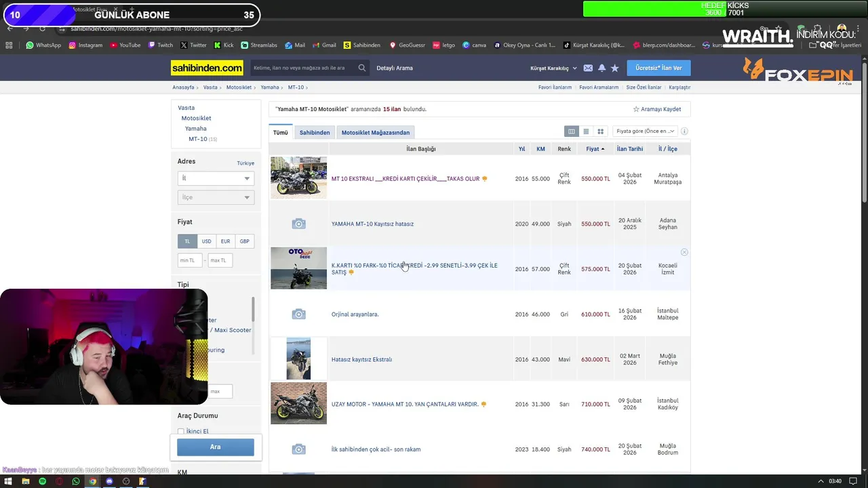Sort by the İlan Tarihi column
The image size is (868, 488).
tap(629, 149)
